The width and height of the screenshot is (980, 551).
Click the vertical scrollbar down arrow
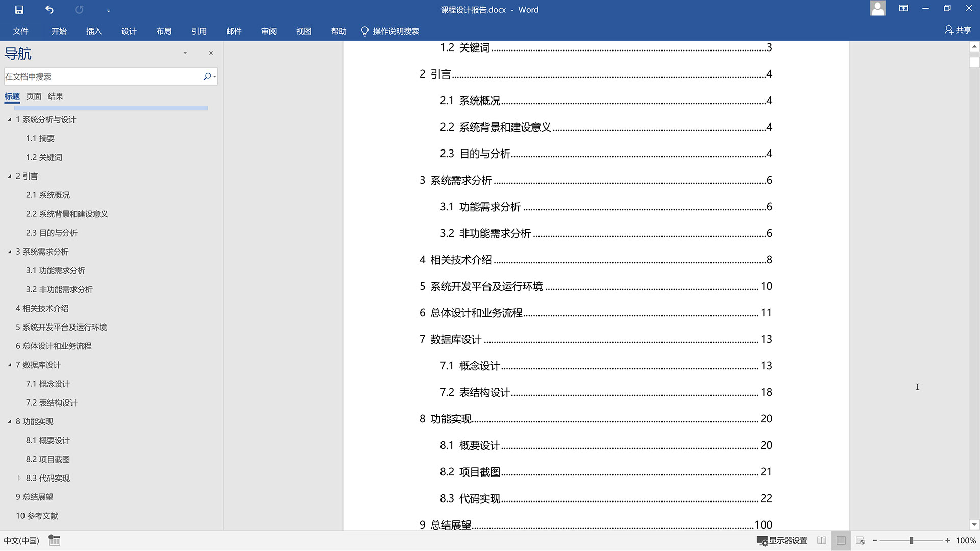[974, 524]
